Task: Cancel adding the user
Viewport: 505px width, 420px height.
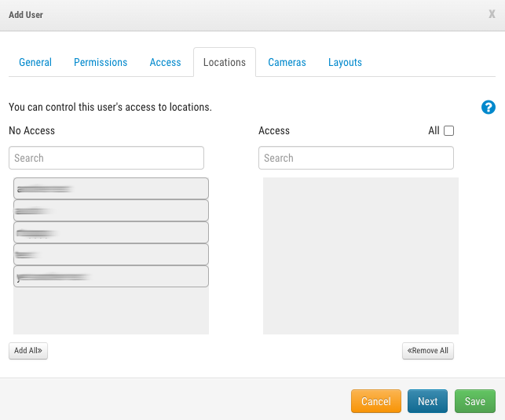Action: (x=375, y=401)
